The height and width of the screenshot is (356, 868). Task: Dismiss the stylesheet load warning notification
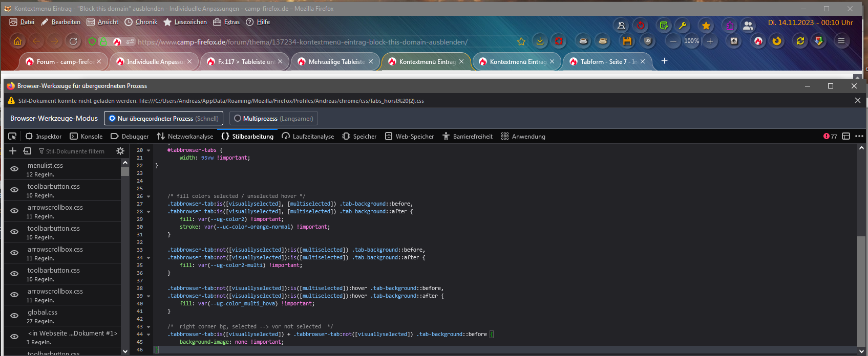pos(857,101)
